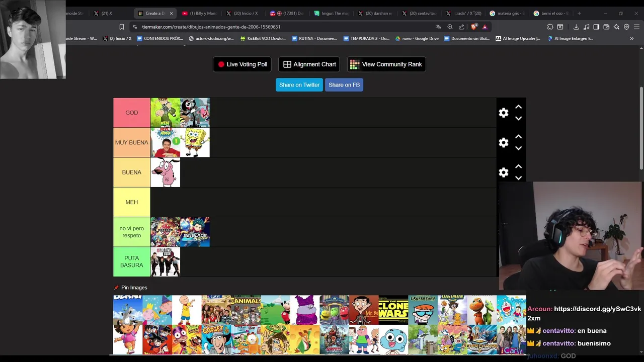Click the SpongeBob image in MUY BUENA tier

pyautogui.click(x=195, y=142)
